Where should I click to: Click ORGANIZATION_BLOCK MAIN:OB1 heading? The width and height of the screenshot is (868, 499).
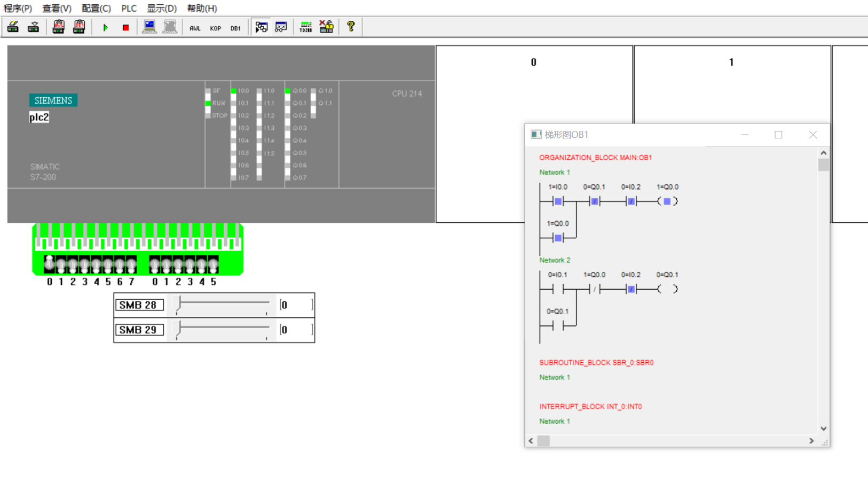point(595,158)
